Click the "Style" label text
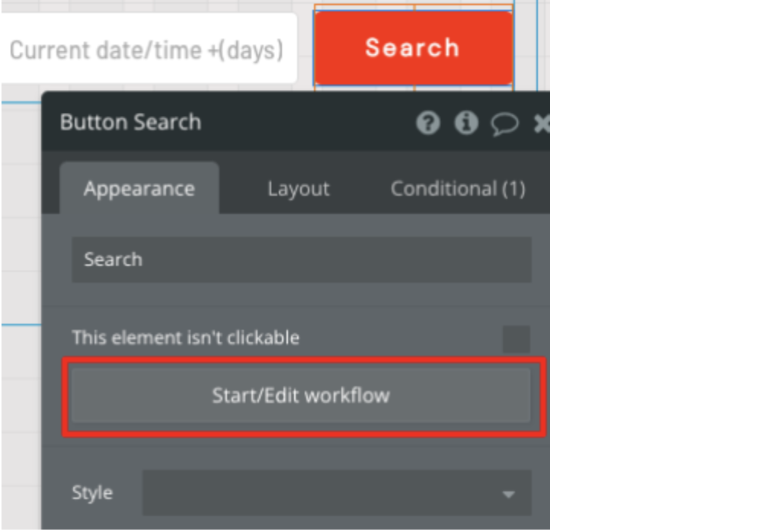The width and height of the screenshot is (768, 532). [92, 493]
